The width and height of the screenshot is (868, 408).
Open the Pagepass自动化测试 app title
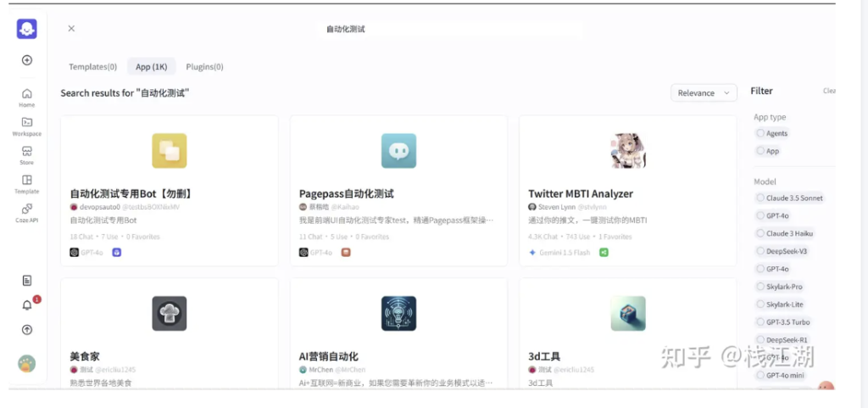(x=347, y=193)
